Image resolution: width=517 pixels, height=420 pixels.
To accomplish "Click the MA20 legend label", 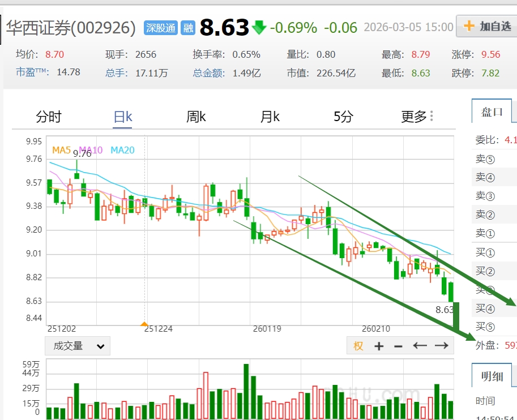I will (x=122, y=151).
